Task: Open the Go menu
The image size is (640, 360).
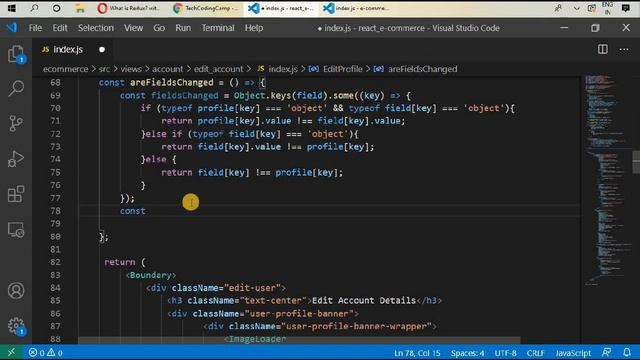Action: (x=159, y=28)
